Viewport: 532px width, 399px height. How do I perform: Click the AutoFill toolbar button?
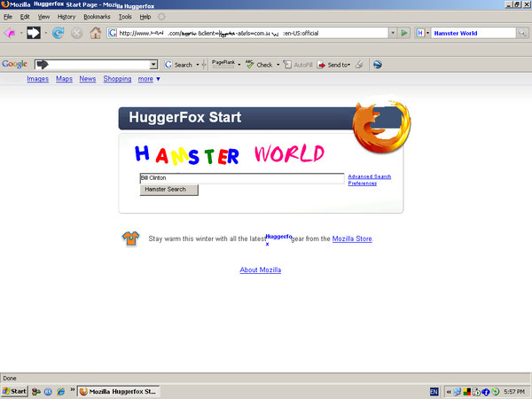pyautogui.click(x=298, y=65)
